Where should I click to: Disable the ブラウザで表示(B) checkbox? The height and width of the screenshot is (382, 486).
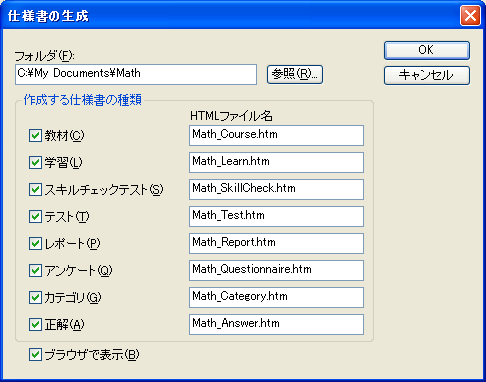35,355
